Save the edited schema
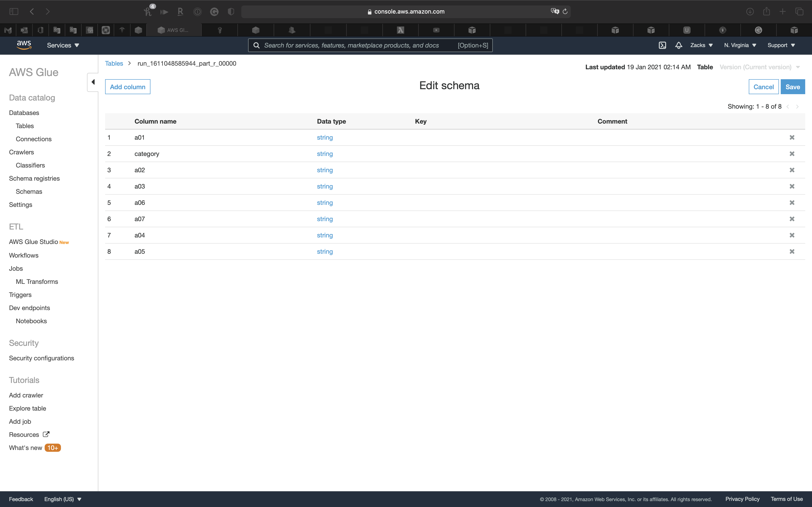This screenshot has width=812, height=507. coord(793,87)
